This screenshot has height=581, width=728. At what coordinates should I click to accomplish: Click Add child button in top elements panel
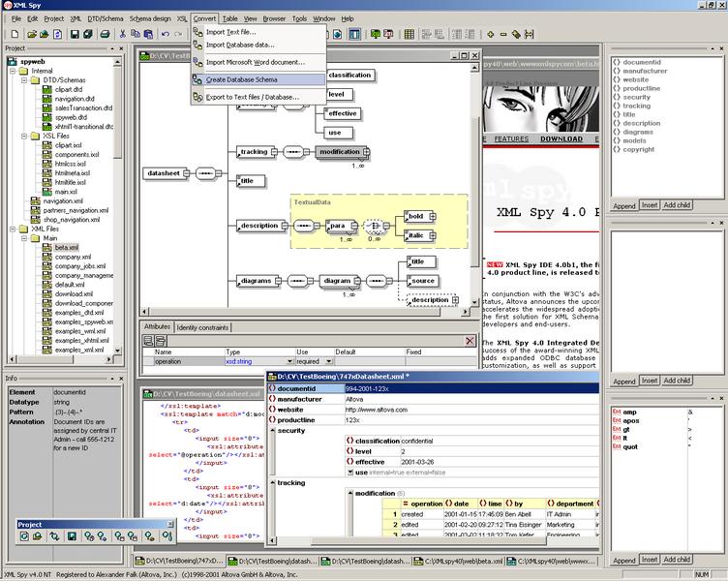point(677,205)
